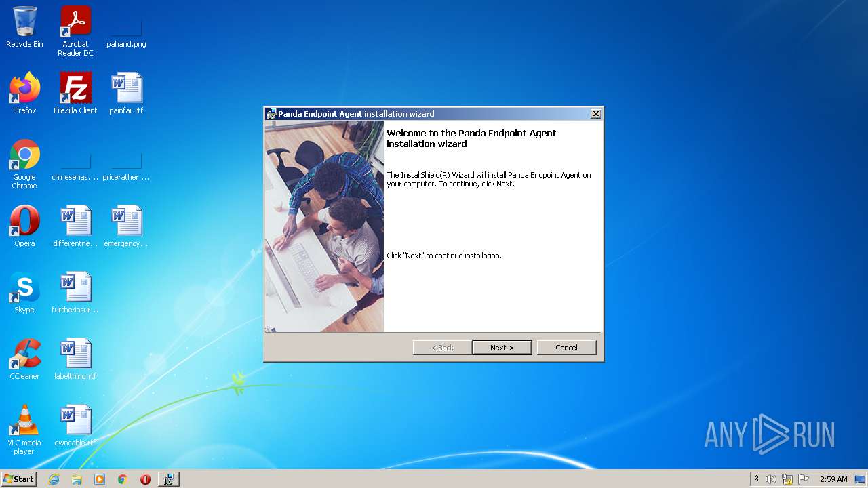
Task: Select the CCleaner desktop shortcut
Action: click(x=24, y=359)
